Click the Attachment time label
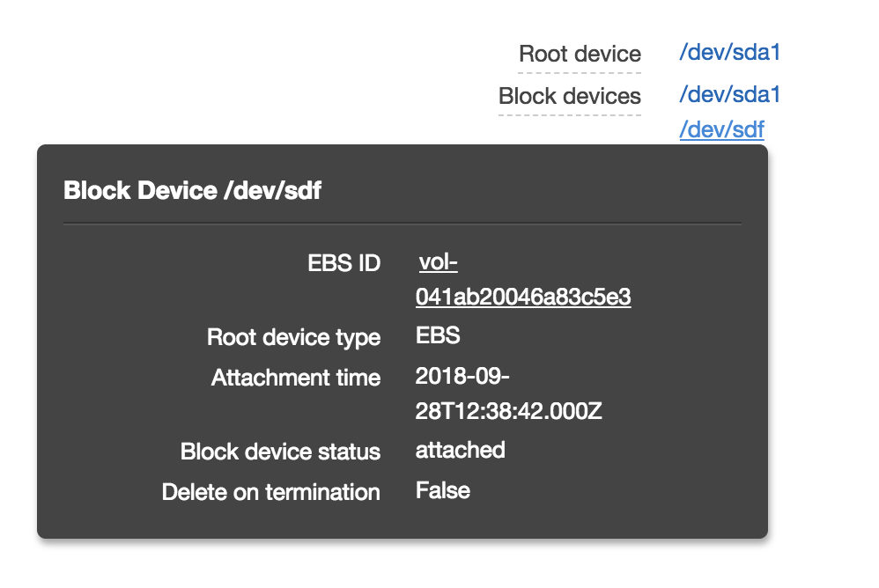The width and height of the screenshot is (879, 588). coord(294,378)
